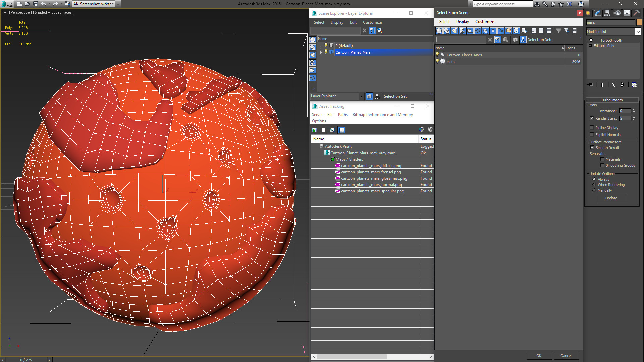The image size is (644, 362).
Task: Clear the Scene Explorer search with X icon
Action: [x=365, y=31]
